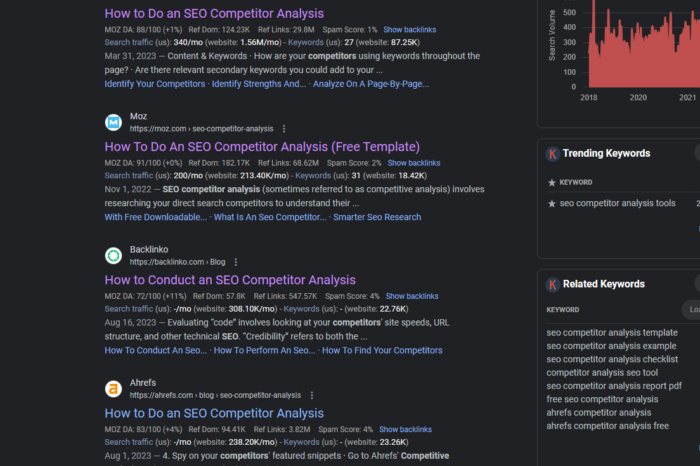Screen dimensions: 700x466
Task: Click the Trending Keywords K logo icon
Action: [552, 154]
